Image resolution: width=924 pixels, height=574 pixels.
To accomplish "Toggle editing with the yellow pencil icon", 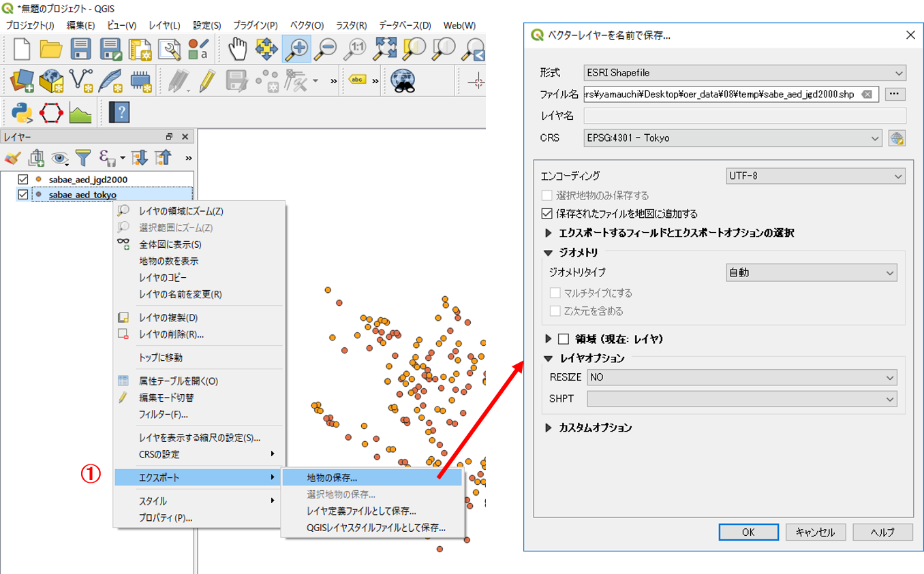I will [208, 81].
